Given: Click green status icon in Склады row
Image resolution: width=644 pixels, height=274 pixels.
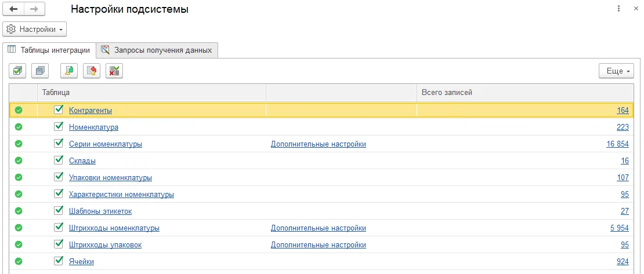Looking at the screenshot, I should pyautogui.click(x=19, y=160).
